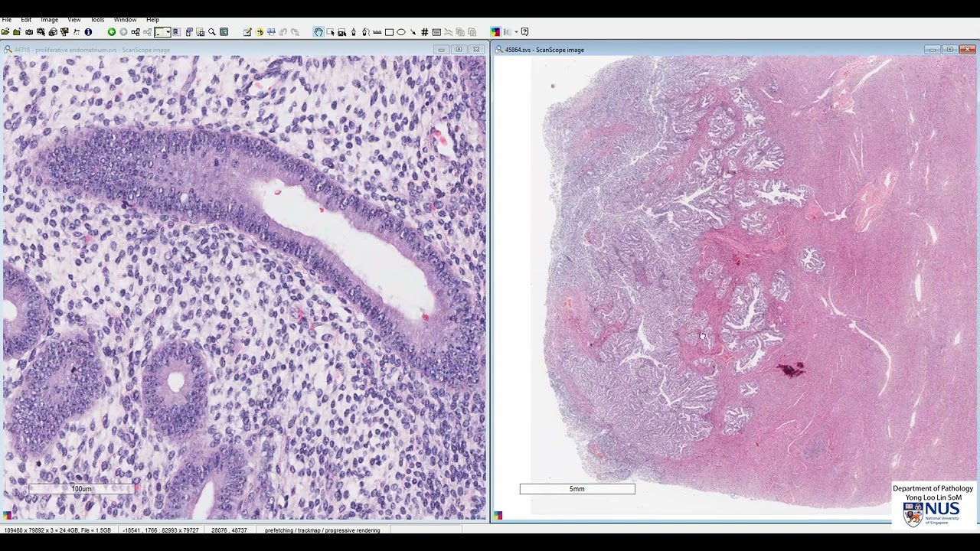Image resolution: width=980 pixels, height=551 pixels.
Task: Focus the 45864.svs ScanScope image title
Action: 544,50
